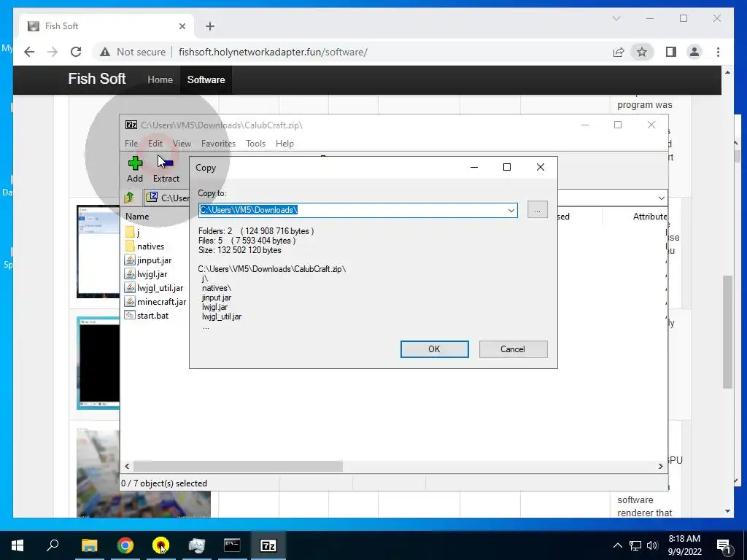Click 7-Zip scrollbar left arrow
Screen dimensions: 747x560
127,466
